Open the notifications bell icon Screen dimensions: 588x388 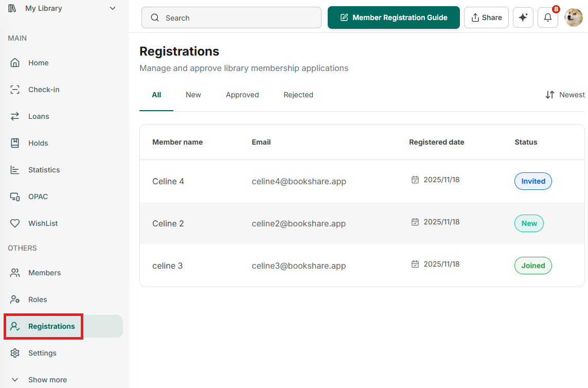547,17
